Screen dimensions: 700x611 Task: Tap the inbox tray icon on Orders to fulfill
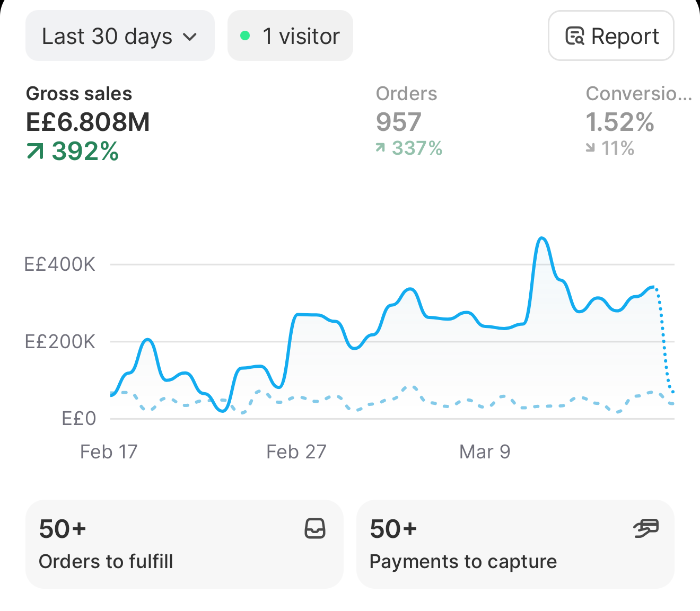315,528
